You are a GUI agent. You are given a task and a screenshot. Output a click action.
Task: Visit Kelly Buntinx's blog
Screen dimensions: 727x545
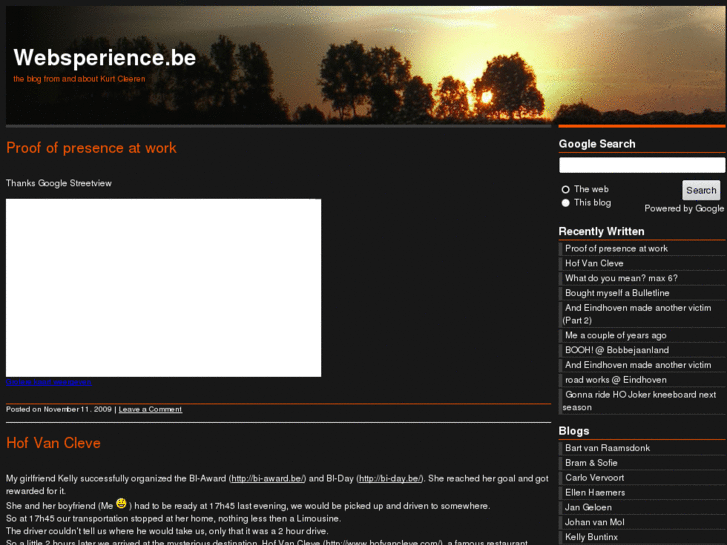click(591, 537)
